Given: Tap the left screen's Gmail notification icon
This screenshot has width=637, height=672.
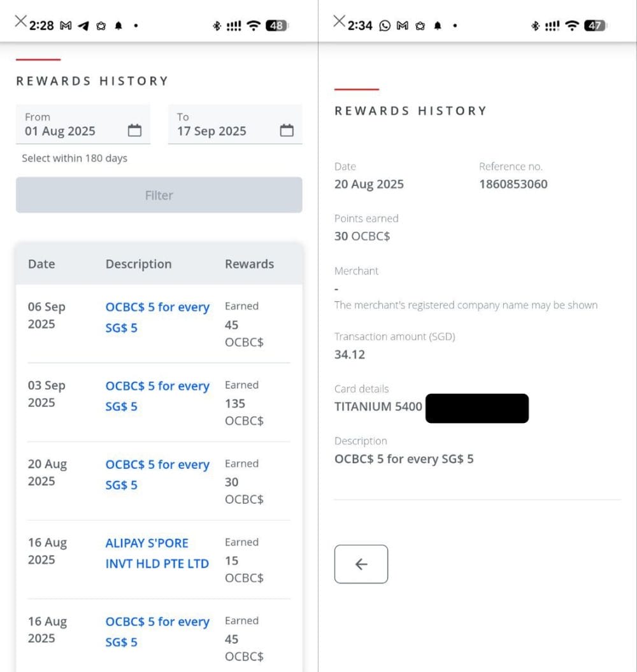Looking at the screenshot, I should coord(66,26).
